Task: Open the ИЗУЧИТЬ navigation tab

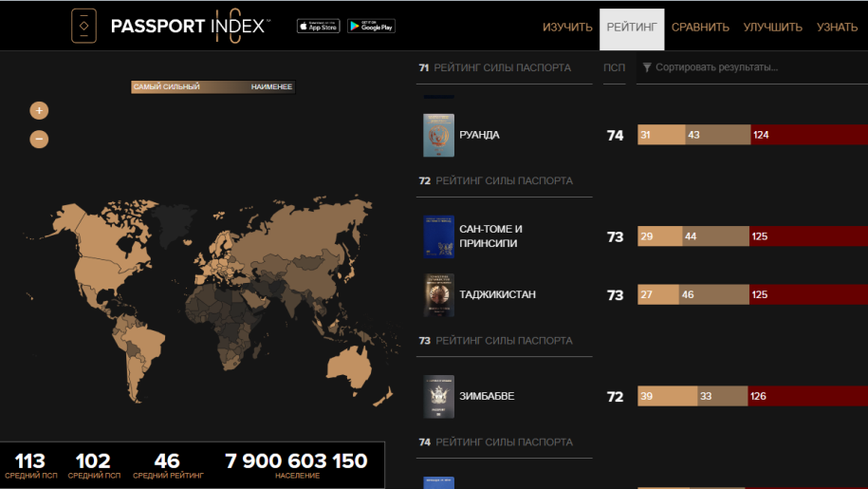Action: click(567, 27)
